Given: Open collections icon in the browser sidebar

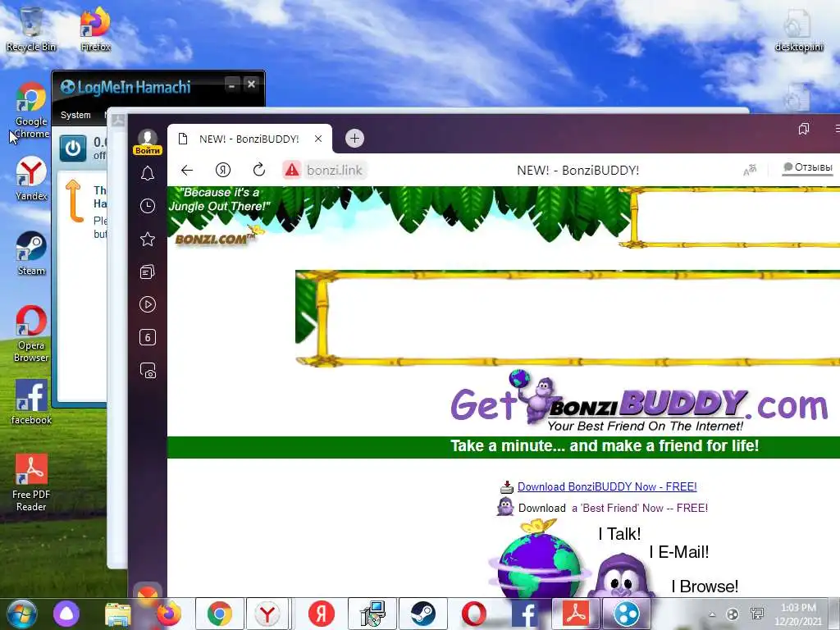Looking at the screenshot, I should [x=148, y=272].
